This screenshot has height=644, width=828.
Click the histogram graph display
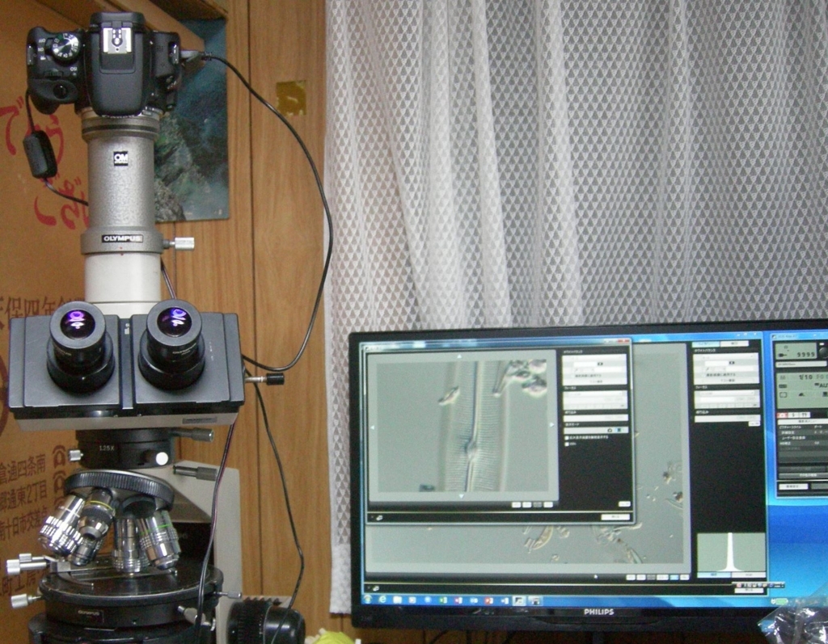[x=731, y=552]
